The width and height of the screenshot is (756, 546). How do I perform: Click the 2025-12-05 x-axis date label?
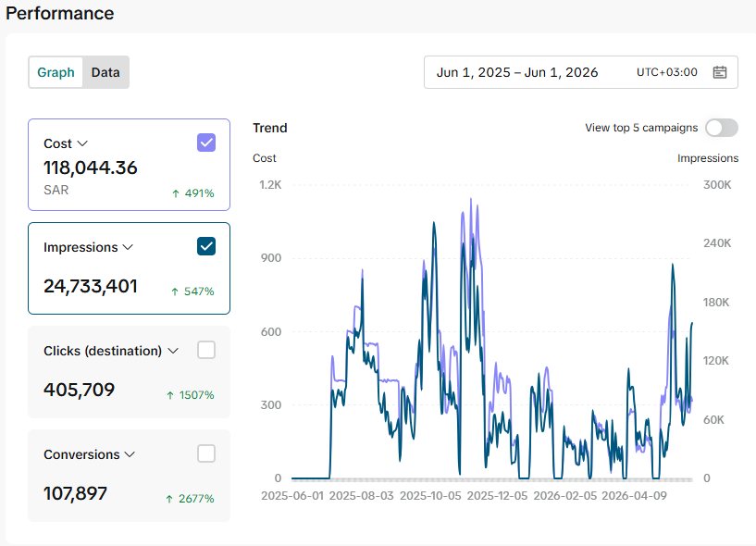[497, 496]
